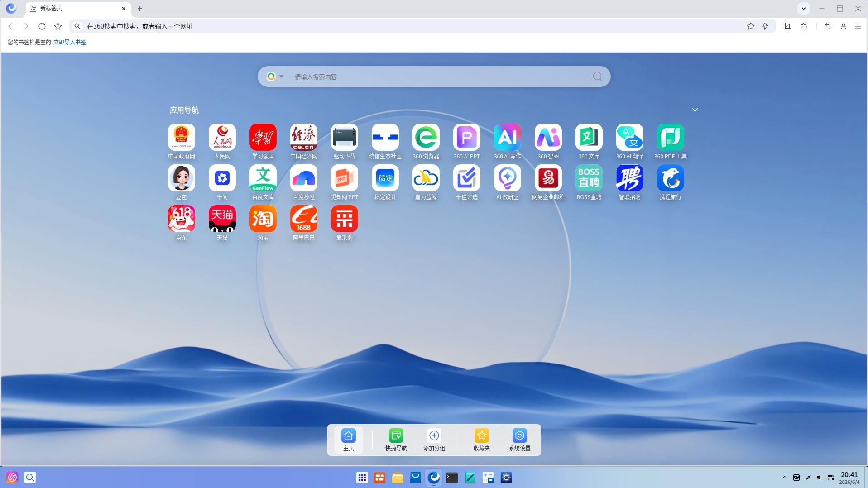Open terminal from the taskbar
Image resolution: width=868 pixels, height=488 pixels.
click(452, 478)
